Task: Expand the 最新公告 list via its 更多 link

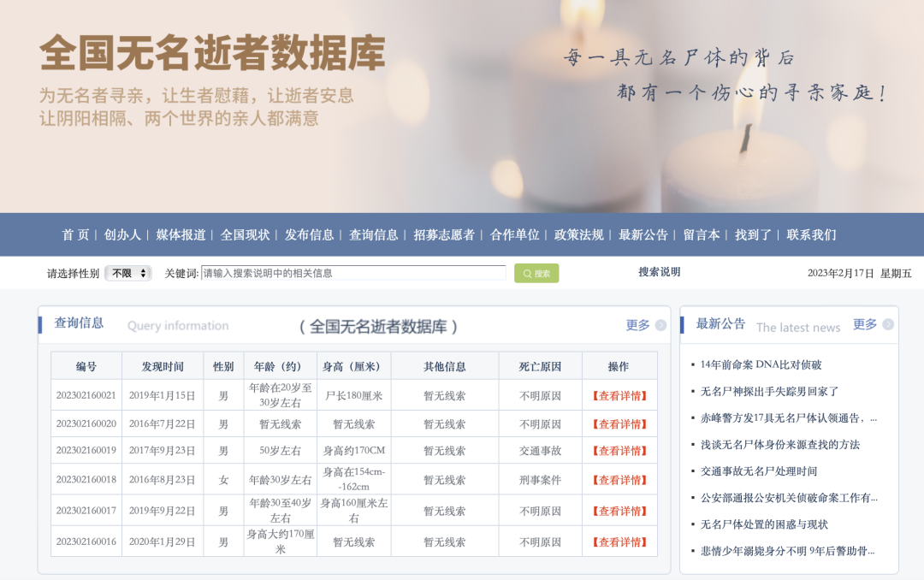Action: click(x=866, y=325)
